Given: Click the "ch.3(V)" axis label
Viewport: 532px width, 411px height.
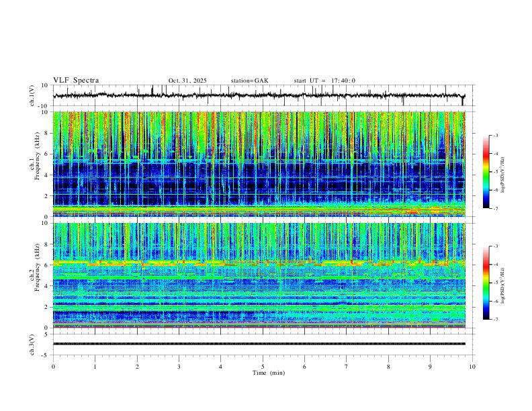Looking at the screenshot, I should pyautogui.click(x=32, y=345).
